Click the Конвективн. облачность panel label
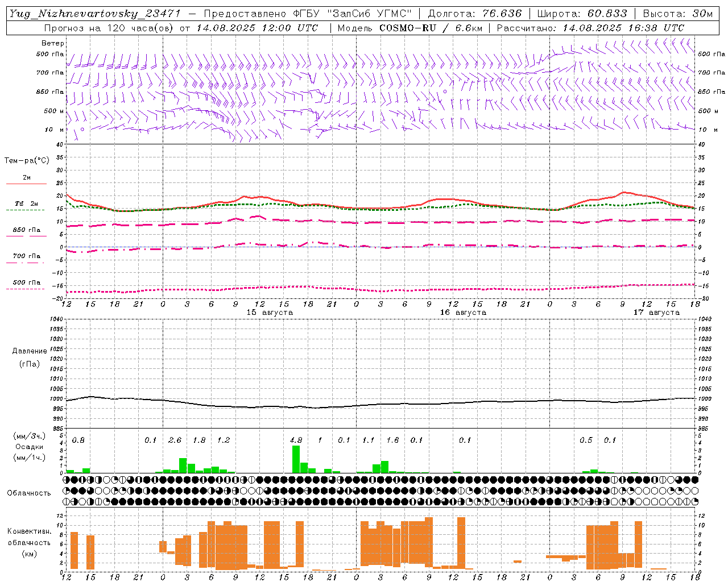 29,537
